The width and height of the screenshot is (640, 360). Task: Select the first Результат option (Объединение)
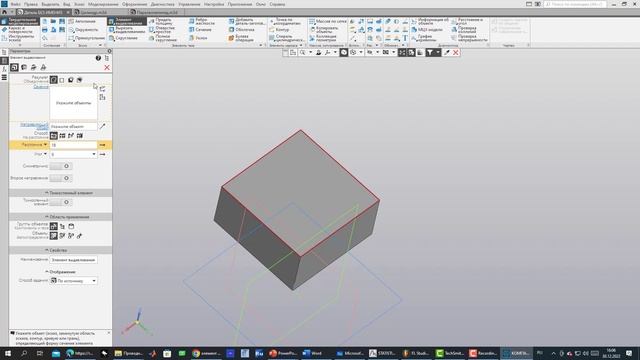[x=53, y=80]
